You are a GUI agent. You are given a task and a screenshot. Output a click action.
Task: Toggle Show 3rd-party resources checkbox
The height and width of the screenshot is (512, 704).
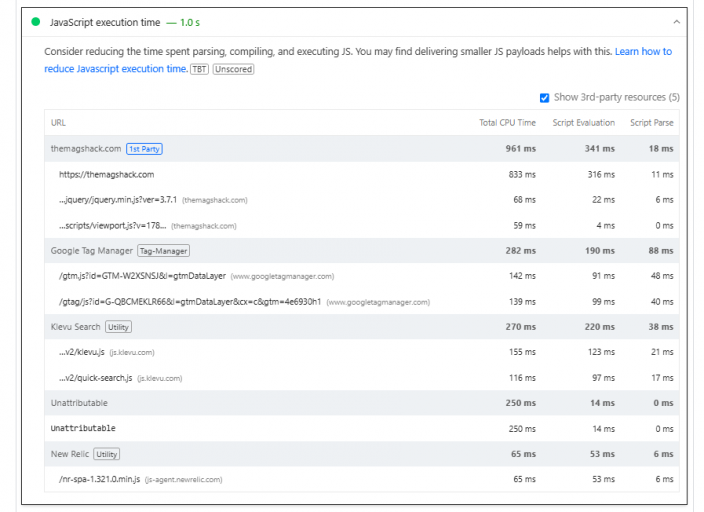click(x=544, y=98)
